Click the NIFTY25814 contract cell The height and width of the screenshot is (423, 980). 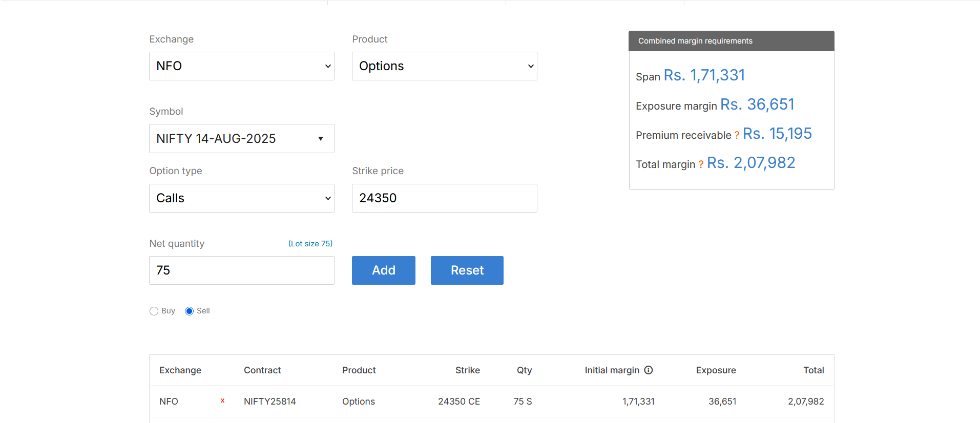click(x=270, y=401)
